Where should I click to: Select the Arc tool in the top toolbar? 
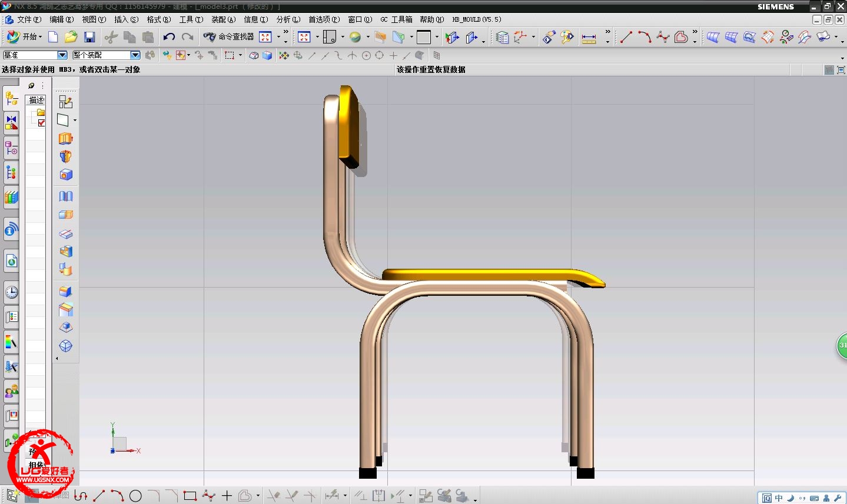(x=645, y=37)
